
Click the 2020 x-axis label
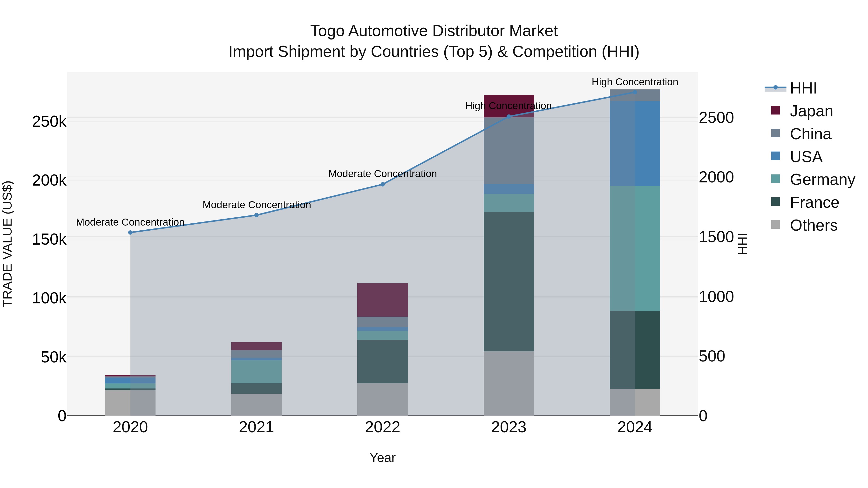pos(130,427)
